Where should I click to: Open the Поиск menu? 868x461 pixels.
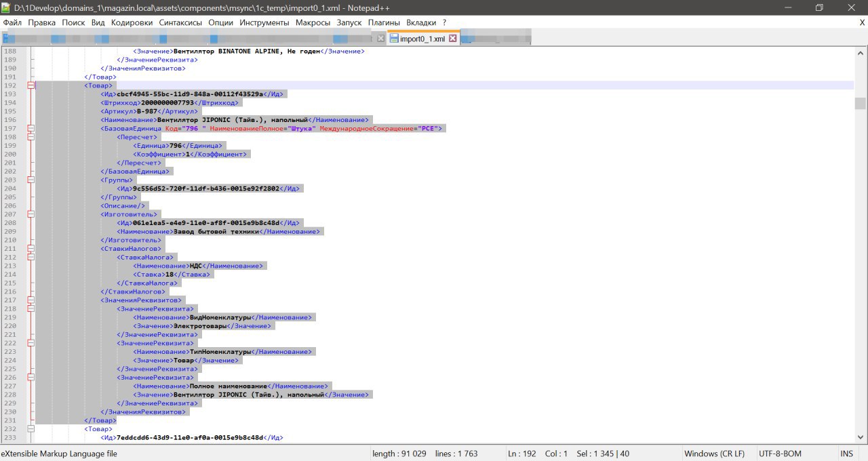click(73, 22)
